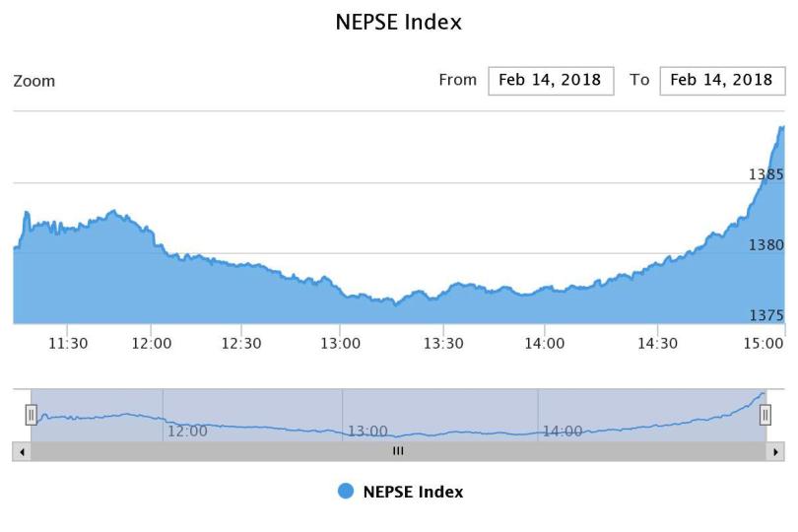
Task: Click the blue legend circle marker
Action: tap(346, 492)
